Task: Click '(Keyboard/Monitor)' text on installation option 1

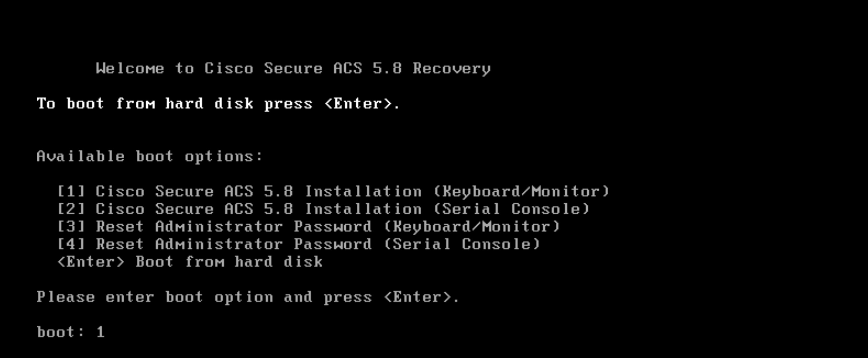Action: (522, 191)
